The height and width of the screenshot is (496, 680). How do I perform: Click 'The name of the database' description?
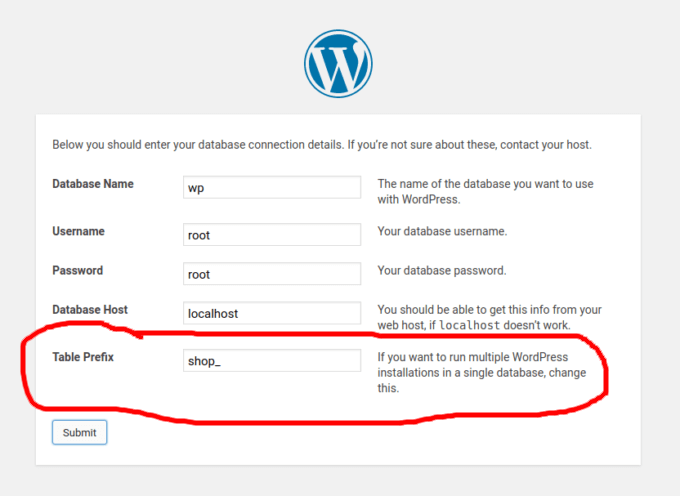point(485,192)
